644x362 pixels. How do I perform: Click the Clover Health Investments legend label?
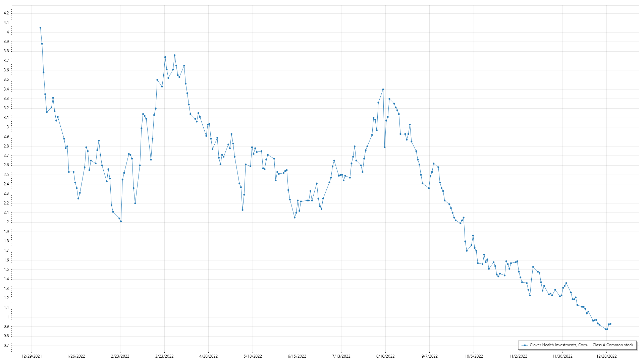(581, 345)
